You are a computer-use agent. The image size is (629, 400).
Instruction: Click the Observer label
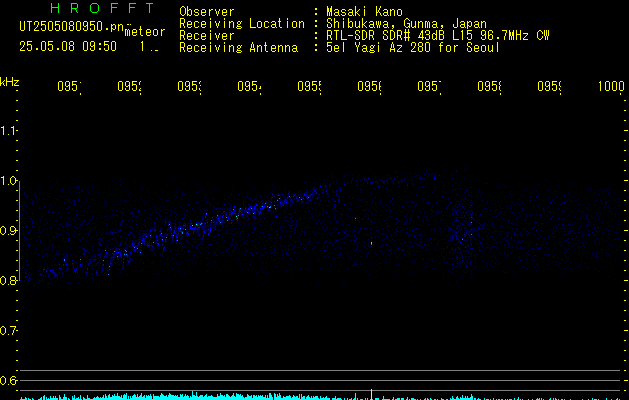[x=207, y=12]
